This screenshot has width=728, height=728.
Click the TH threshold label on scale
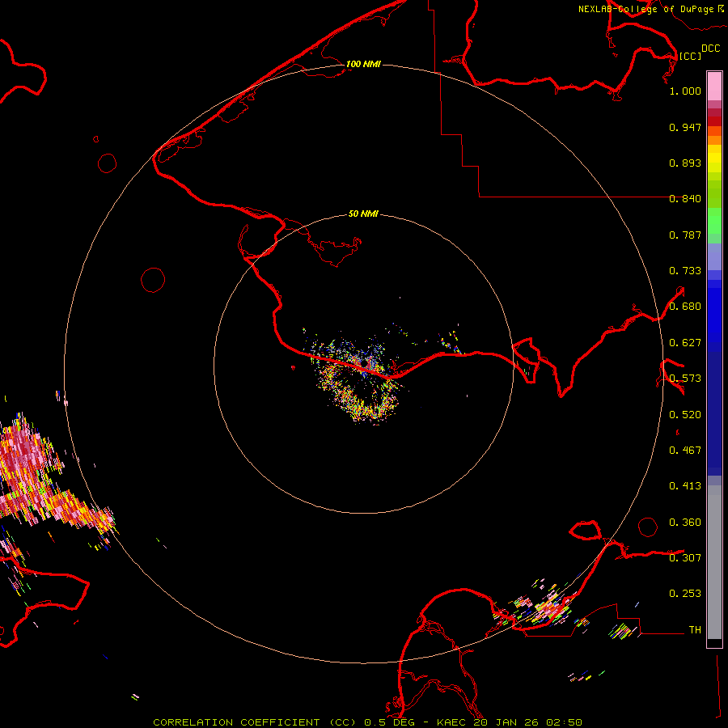[694, 629]
